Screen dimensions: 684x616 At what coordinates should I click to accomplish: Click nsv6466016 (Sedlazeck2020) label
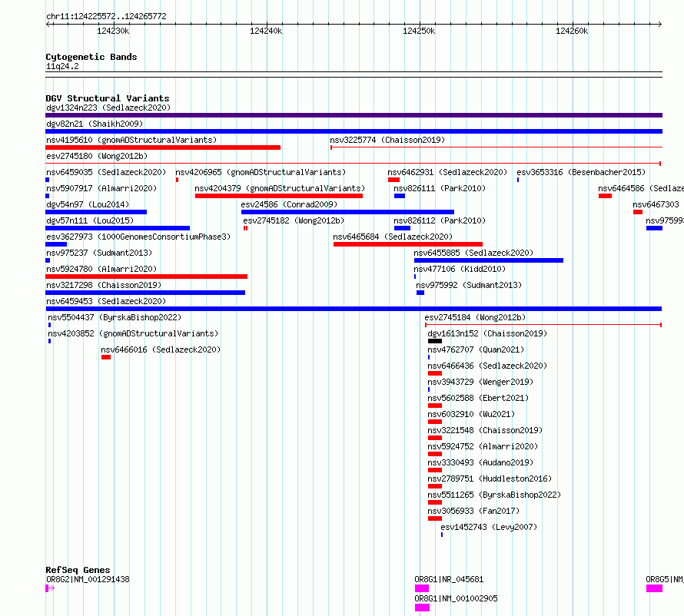(x=161, y=349)
